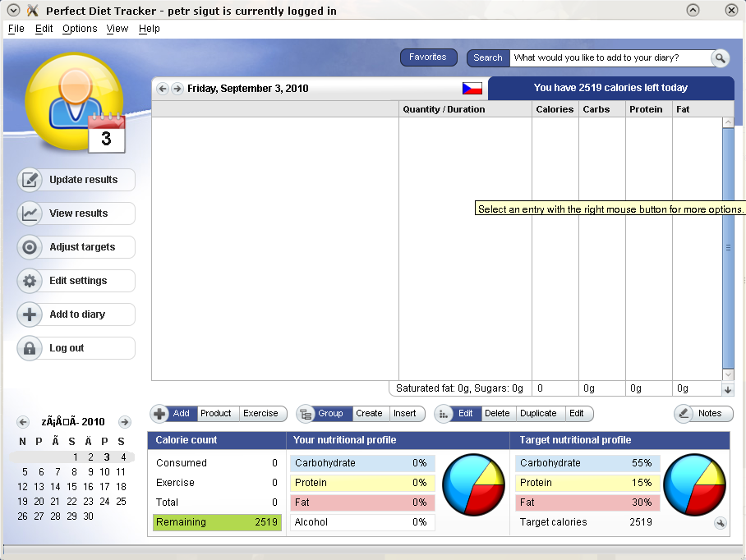Click the Favorites button
Screen dimensions: 746x560
[428, 57]
